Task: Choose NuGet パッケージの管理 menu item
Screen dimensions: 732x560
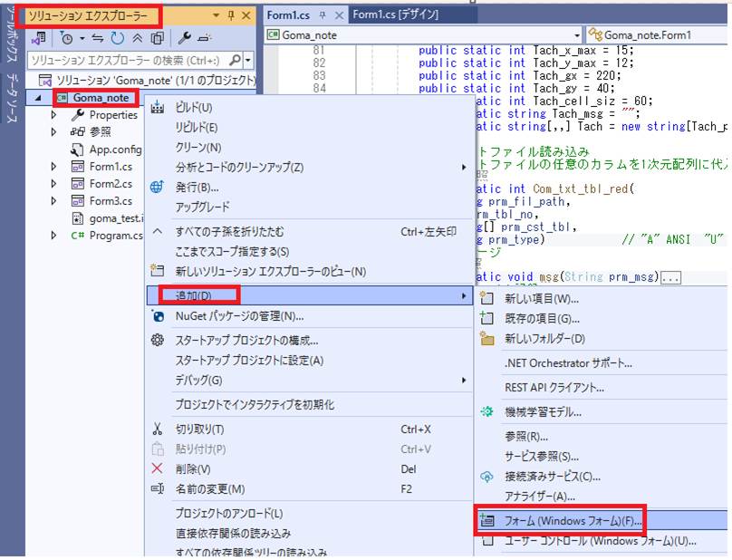Action: coord(239,316)
